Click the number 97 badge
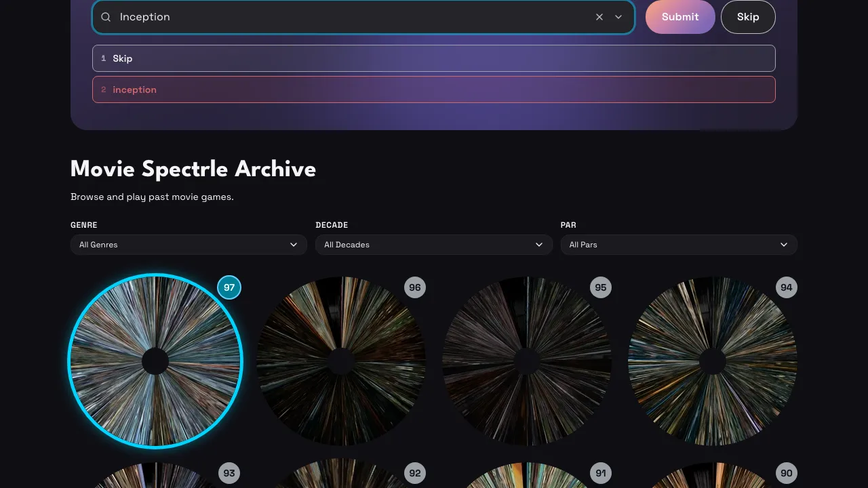The height and width of the screenshot is (488, 868). coord(229,287)
